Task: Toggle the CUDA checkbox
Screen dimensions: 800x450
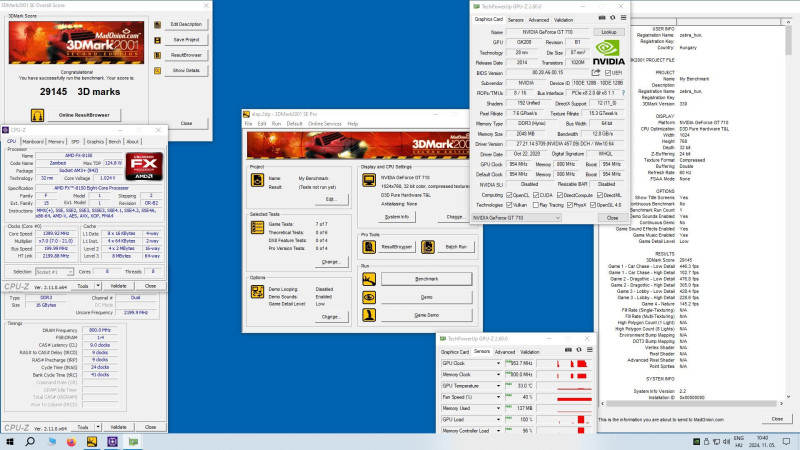Action: 536,195
